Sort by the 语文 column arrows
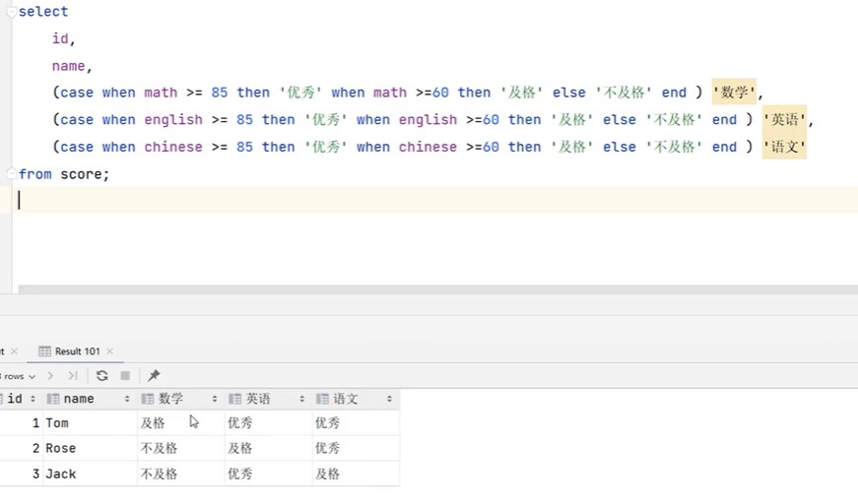Screen dimensions: 858x504 (x=390, y=399)
